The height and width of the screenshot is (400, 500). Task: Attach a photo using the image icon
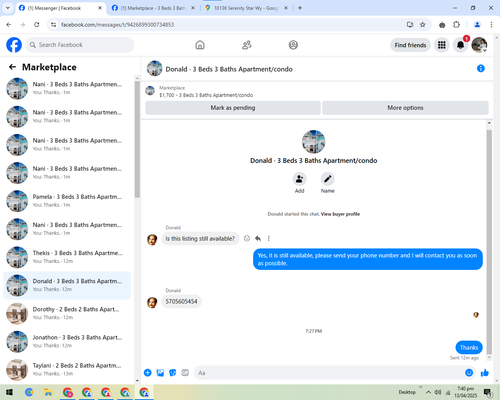(x=160, y=373)
